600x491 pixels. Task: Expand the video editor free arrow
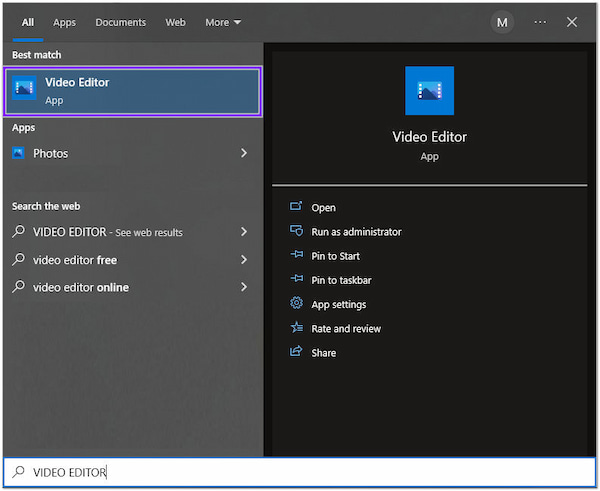pos(244,260)
